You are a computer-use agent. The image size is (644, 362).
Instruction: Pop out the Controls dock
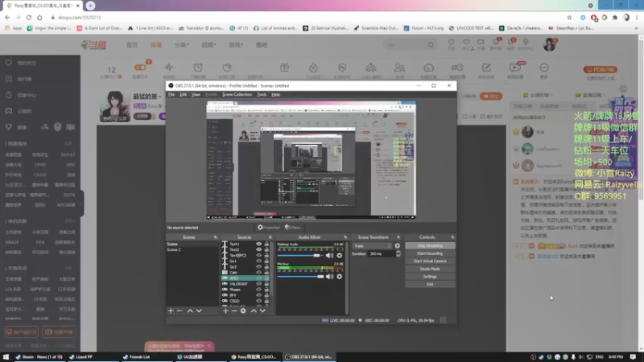click(452, 237)
